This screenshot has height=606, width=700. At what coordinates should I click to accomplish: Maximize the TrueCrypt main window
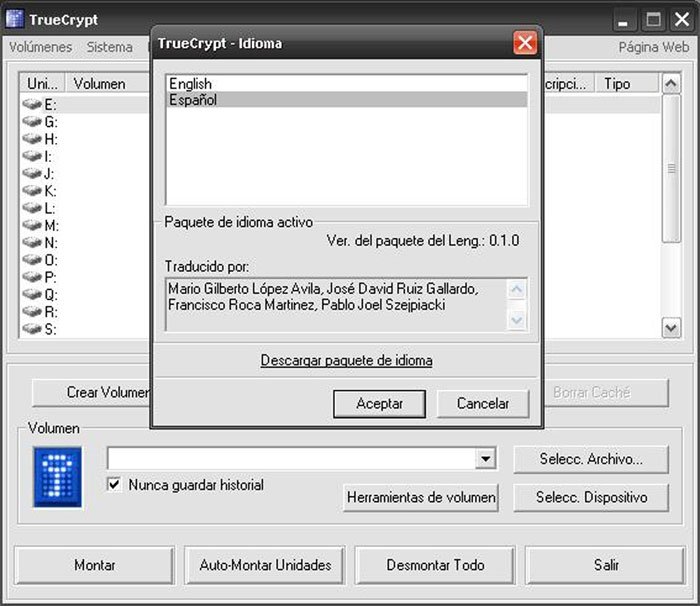654,19
